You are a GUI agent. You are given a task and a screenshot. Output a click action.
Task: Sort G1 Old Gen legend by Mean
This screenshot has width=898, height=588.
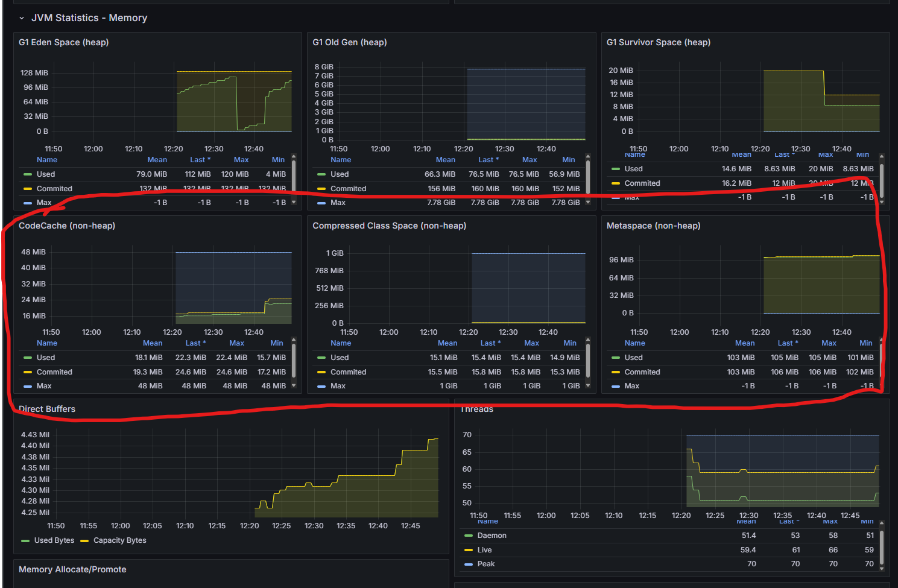446,160
